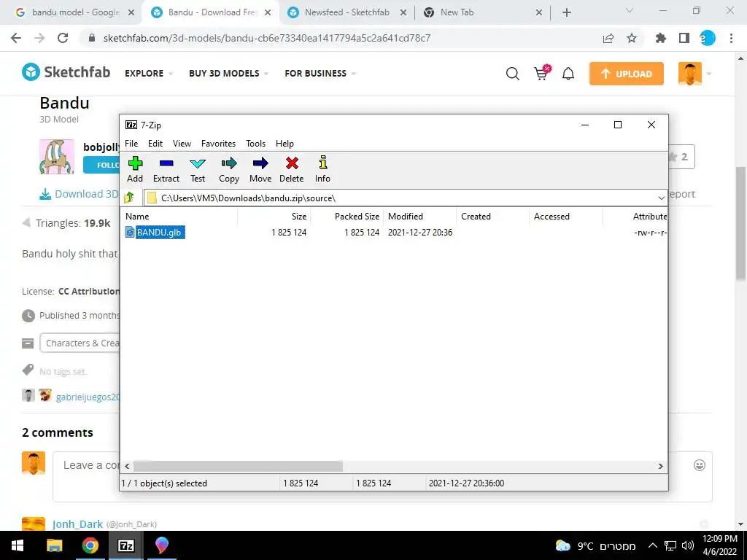Open the Jonh_Dark commenter profile link
The height and width of the screenshot is (560, 747).
click(77, 524)
